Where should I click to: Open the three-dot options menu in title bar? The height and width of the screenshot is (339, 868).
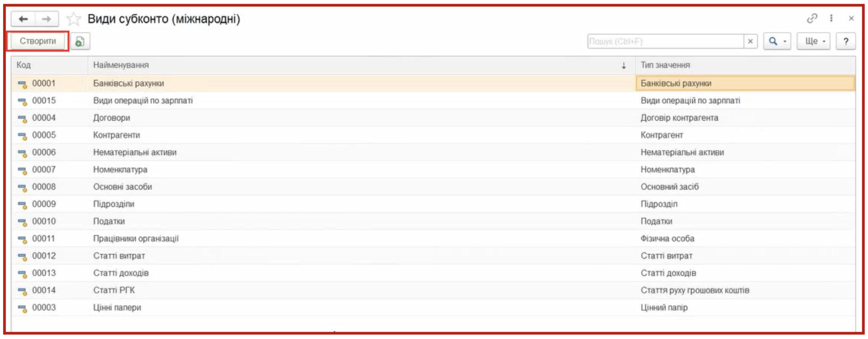click(831, 18)
